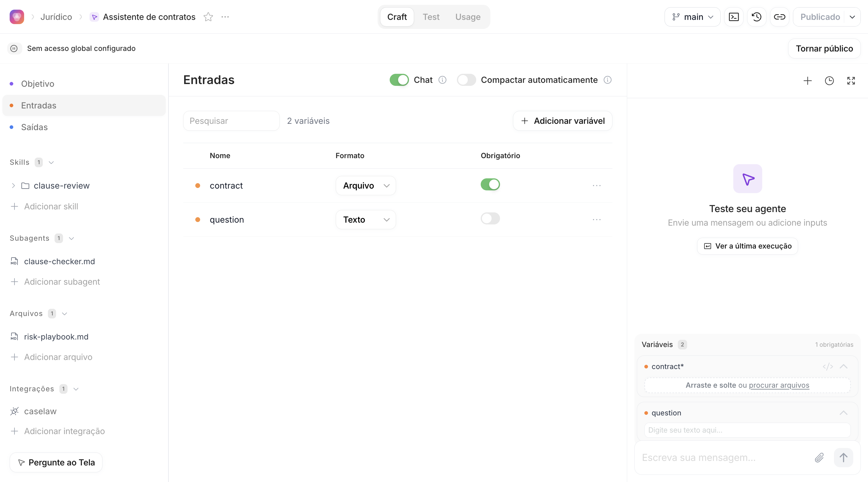Enable Compactar automaticamente switch
868x482 pixels.
(466, 80)
